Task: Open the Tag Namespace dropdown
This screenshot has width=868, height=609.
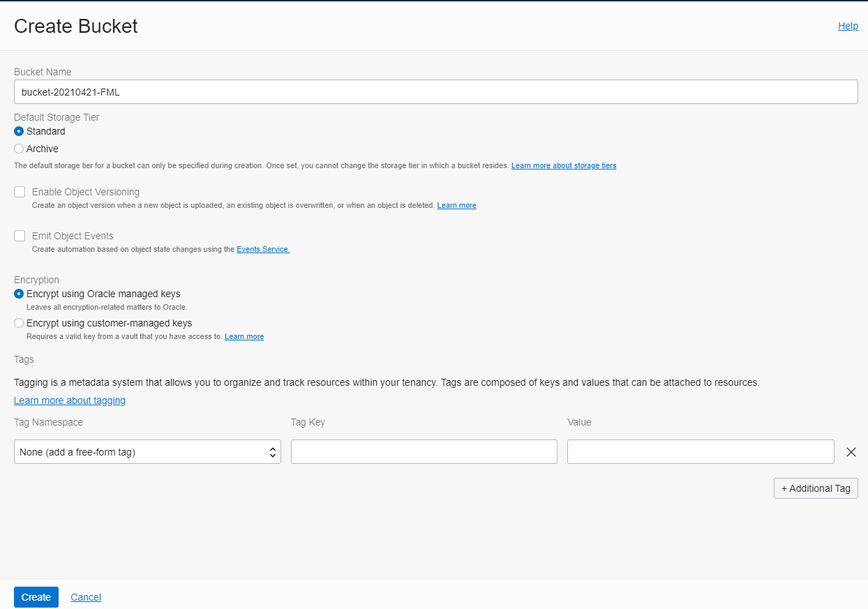Action: (x=147, y=452)
